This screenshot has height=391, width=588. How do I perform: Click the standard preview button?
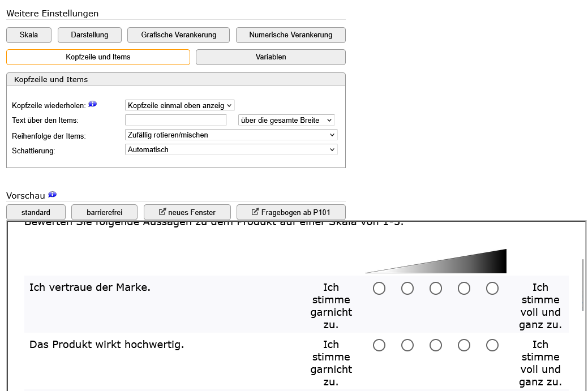click(36, 212)
